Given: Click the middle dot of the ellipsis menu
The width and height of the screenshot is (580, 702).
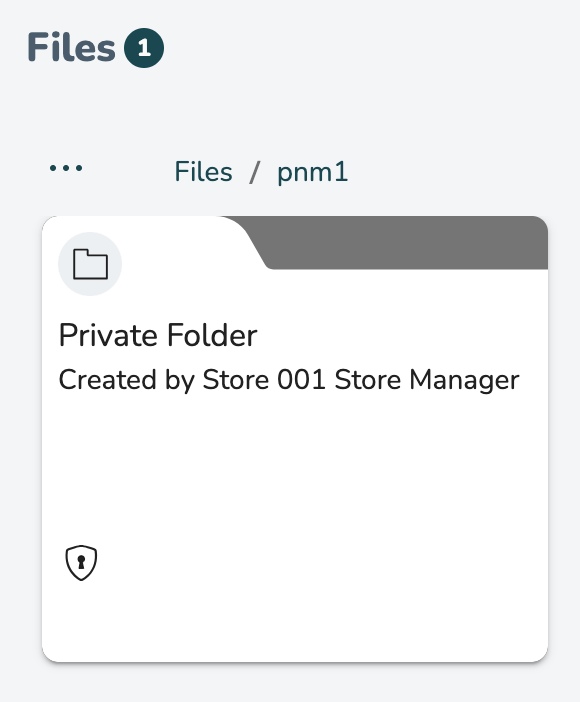Looking at the screenshot, I should coord(66,168).
